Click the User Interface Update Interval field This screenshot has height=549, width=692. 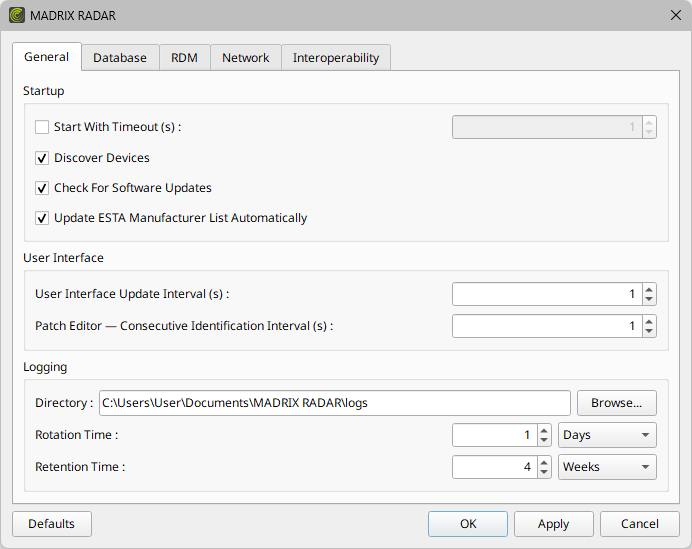click(547, 294)
